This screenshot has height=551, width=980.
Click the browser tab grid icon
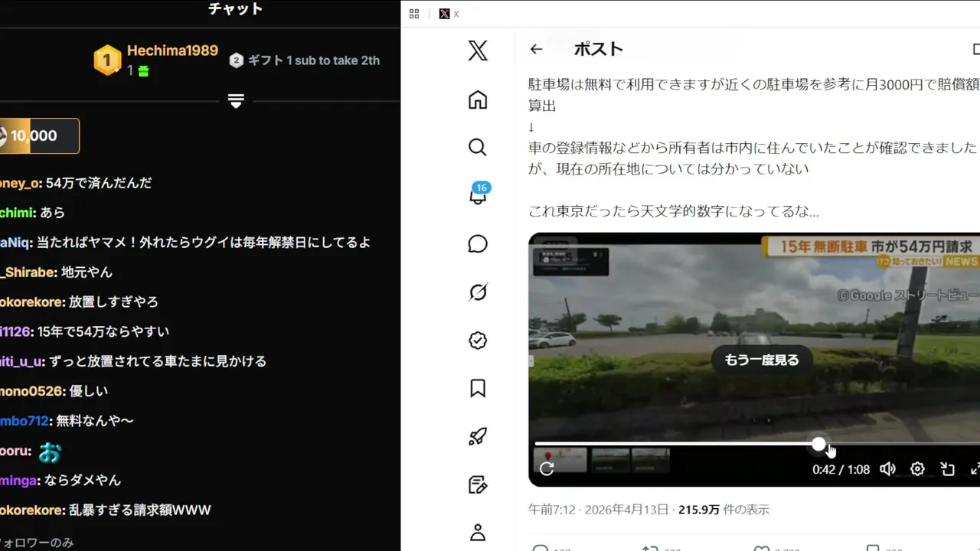pos(414,14)
